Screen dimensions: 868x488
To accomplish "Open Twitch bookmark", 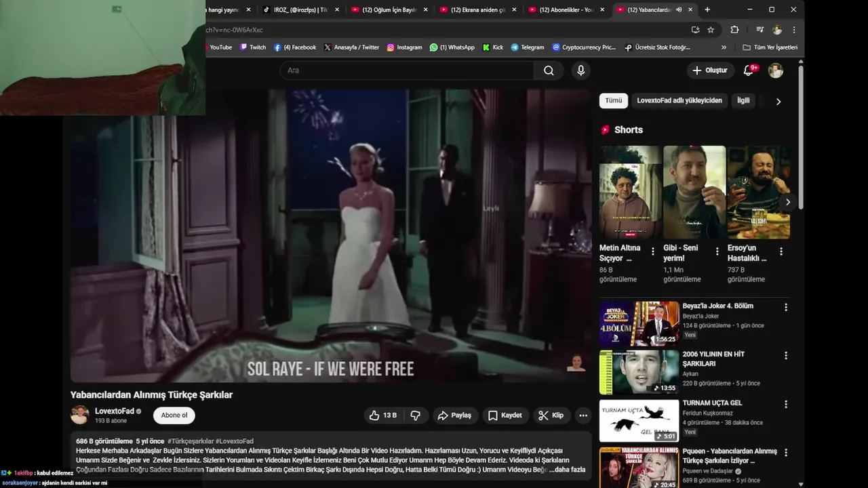I will [253, 47].
